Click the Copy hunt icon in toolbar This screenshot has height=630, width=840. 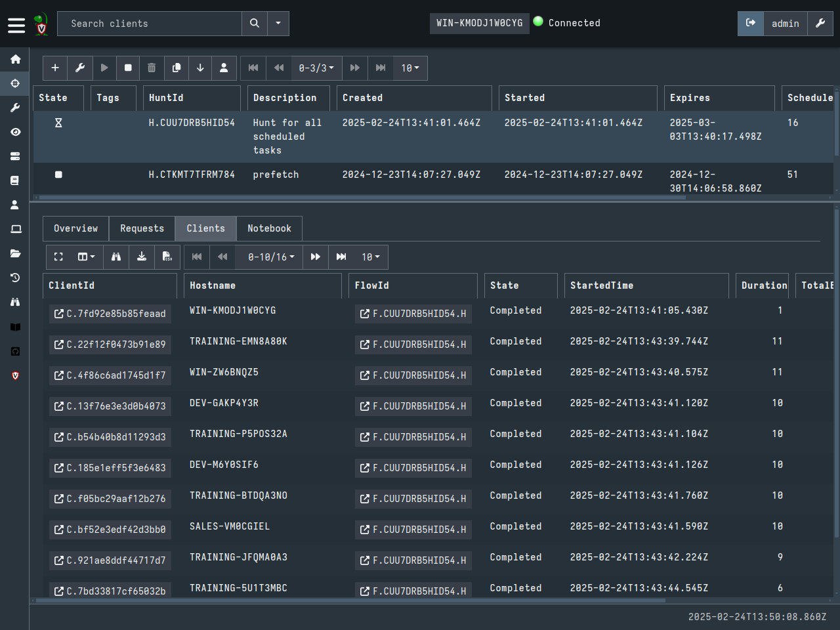pyautogui.click(x=176, y=68)
